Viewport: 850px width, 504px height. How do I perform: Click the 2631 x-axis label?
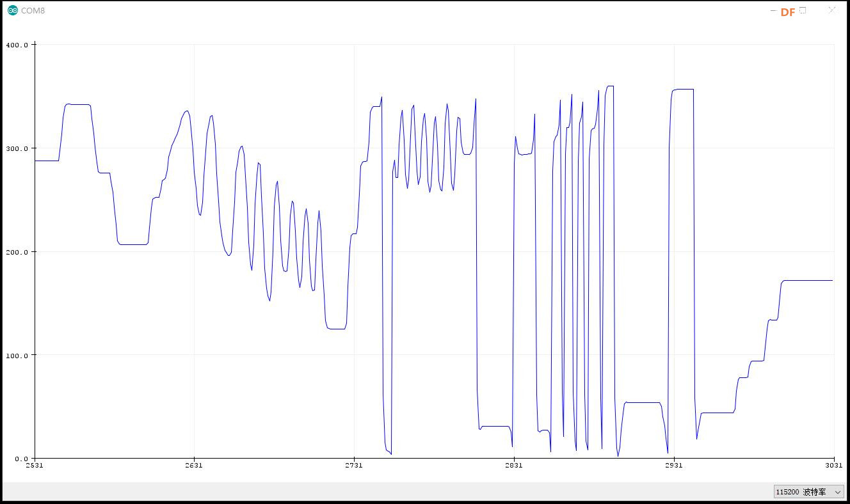tap(194, 466)
